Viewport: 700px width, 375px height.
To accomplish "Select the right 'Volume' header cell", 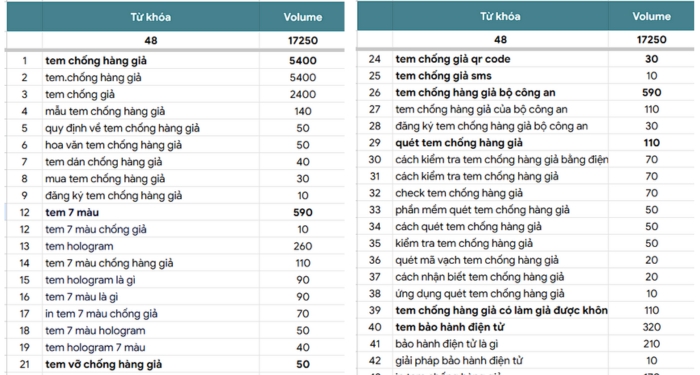I will (651, 16).
